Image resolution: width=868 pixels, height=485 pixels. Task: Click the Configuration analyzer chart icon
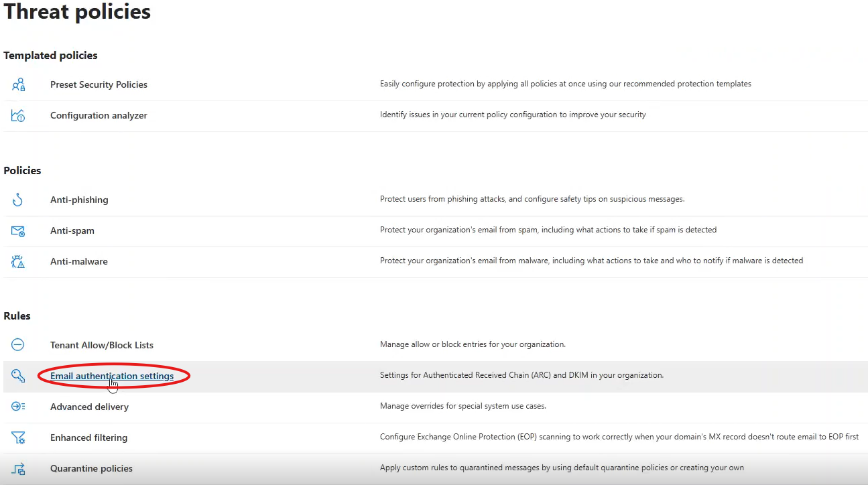click(18, 115)
